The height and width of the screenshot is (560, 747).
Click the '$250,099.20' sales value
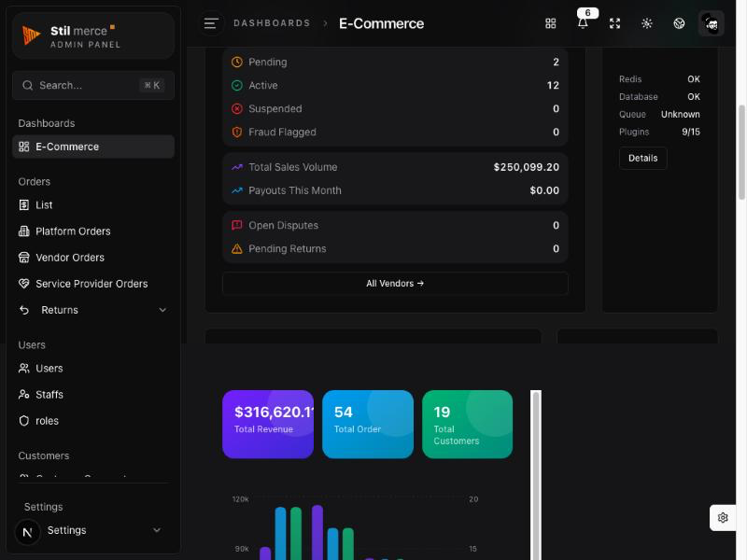coord(527,167)
